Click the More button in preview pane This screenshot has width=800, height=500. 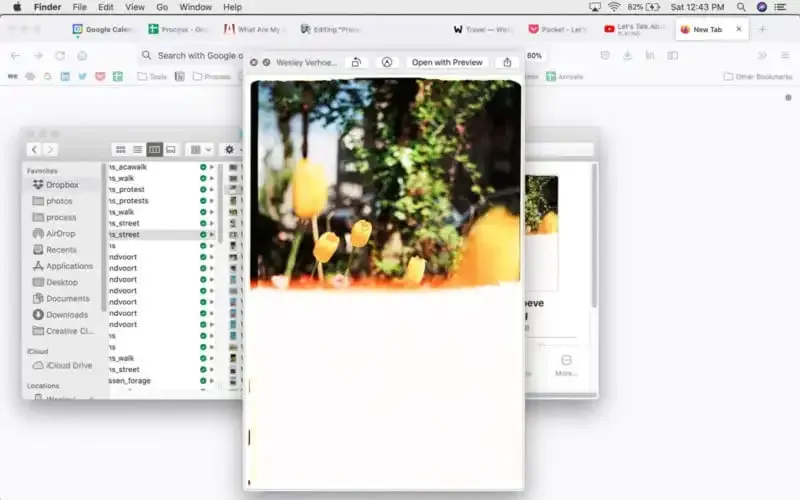[x=566, y=364]
